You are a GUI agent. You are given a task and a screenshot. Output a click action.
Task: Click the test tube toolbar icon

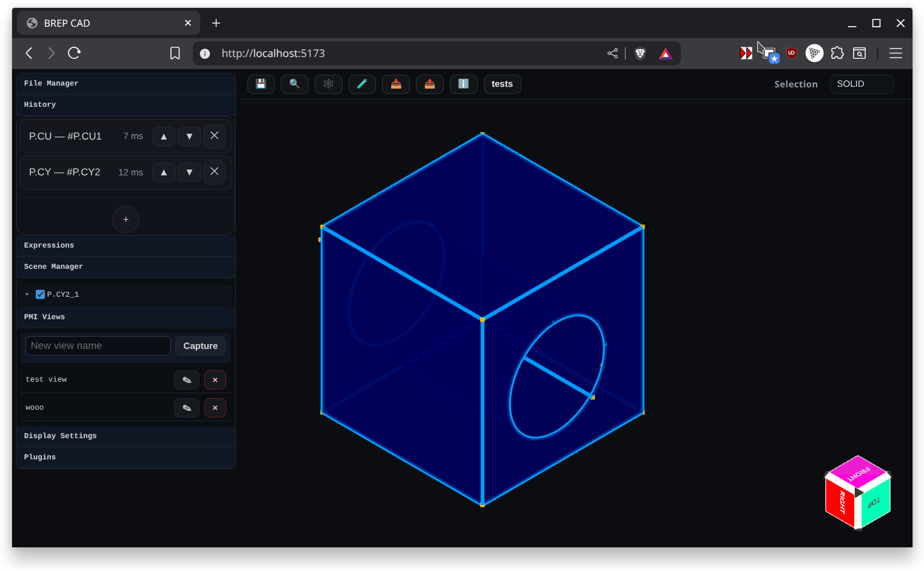tap(362, 84)
